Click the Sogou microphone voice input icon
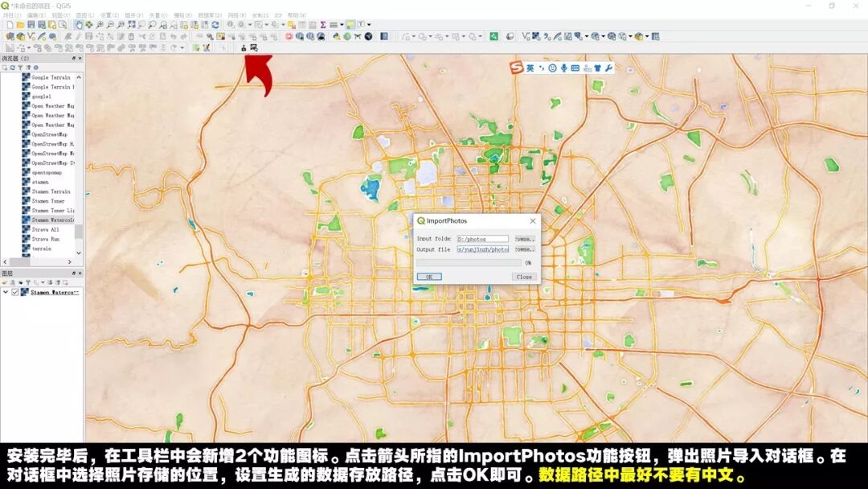This screenshot has width=868, height=489. (x=563, y=68)
